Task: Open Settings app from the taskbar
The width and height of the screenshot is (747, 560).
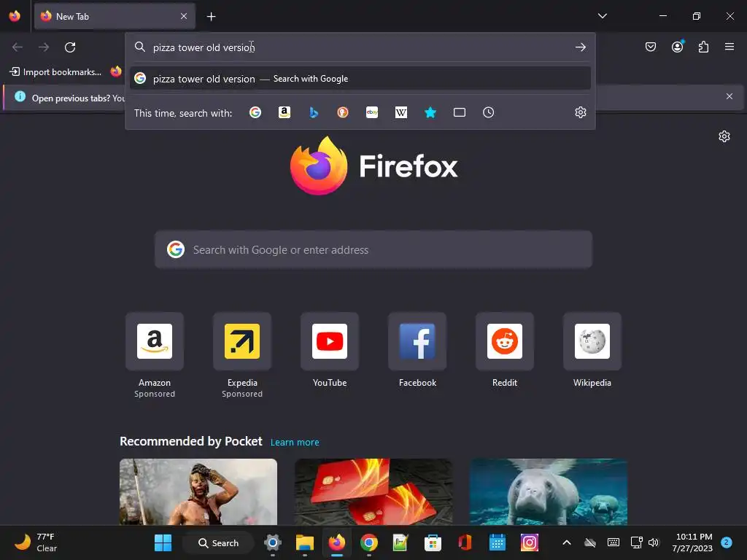Action: pyautogui.click(x=273, y=542)
